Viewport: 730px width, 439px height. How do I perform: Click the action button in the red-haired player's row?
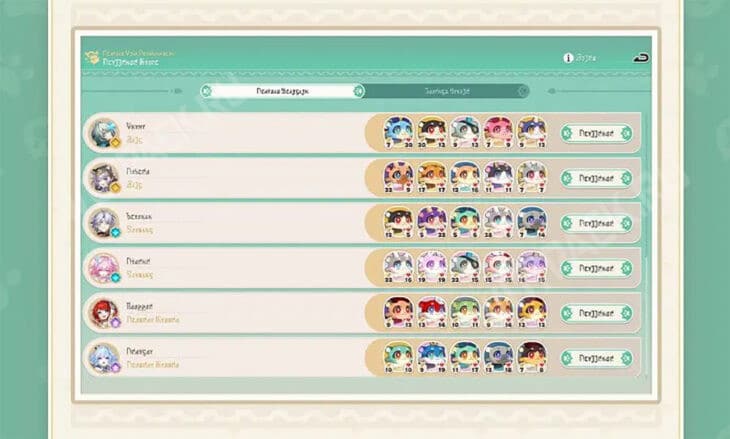click(x=596, y=313)
